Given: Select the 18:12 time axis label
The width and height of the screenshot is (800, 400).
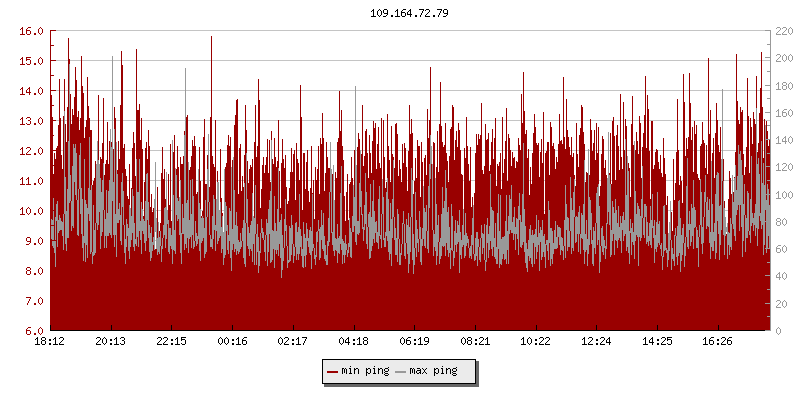Looking at the screenshot, I should 50,342.
